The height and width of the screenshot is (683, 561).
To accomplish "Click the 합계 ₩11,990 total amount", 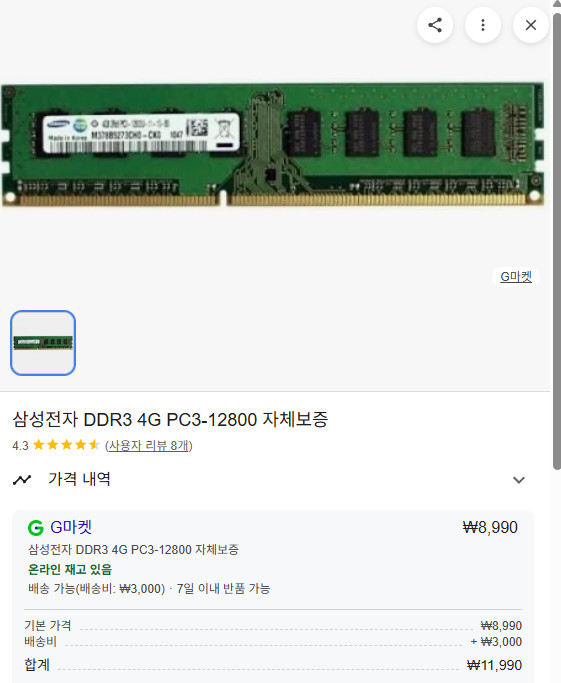I will tap(494, 665).
